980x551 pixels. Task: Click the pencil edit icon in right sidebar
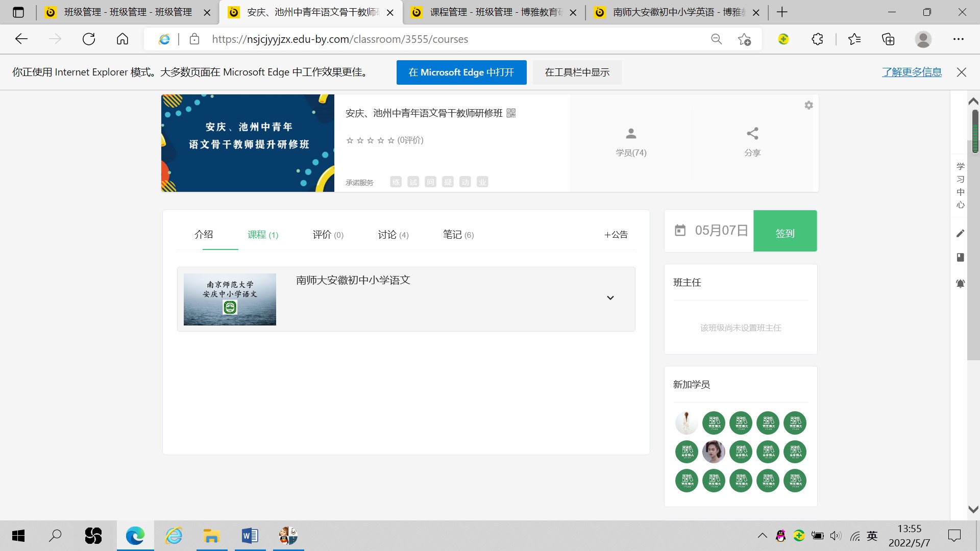pos(960,233)
